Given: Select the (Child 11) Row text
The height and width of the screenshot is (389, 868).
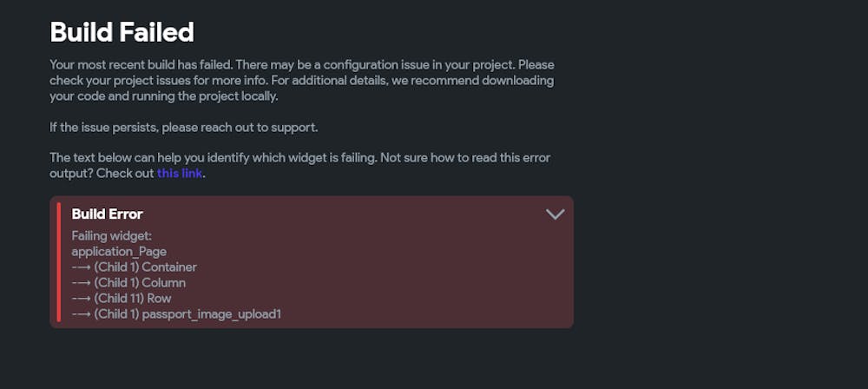Looking at the screenshot, I should click(x=133, y=299).
